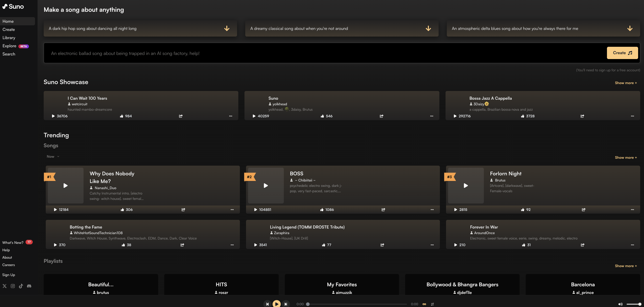The width and height of the screenshot is (644, 307).
Task: Open the Careers link in the sidebar
Action: 9,265
